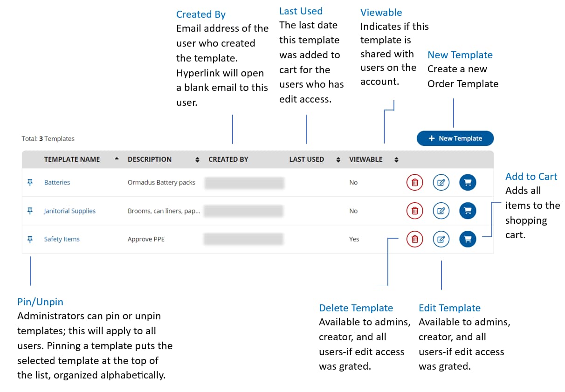The image size is (565, 392).
Task: Pin the Janitorial Supplies template
Action: 30,211
